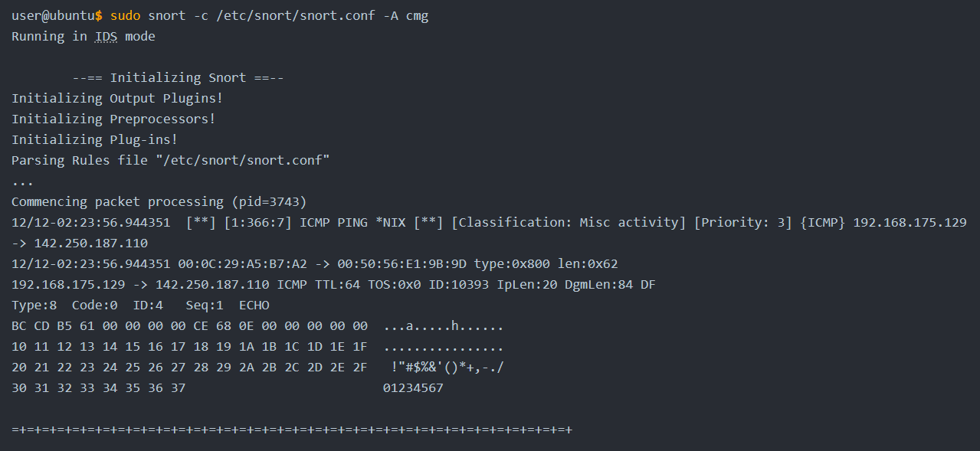Click the Seq:1 value
Viewport: 980px width, 451px height.
205,305
